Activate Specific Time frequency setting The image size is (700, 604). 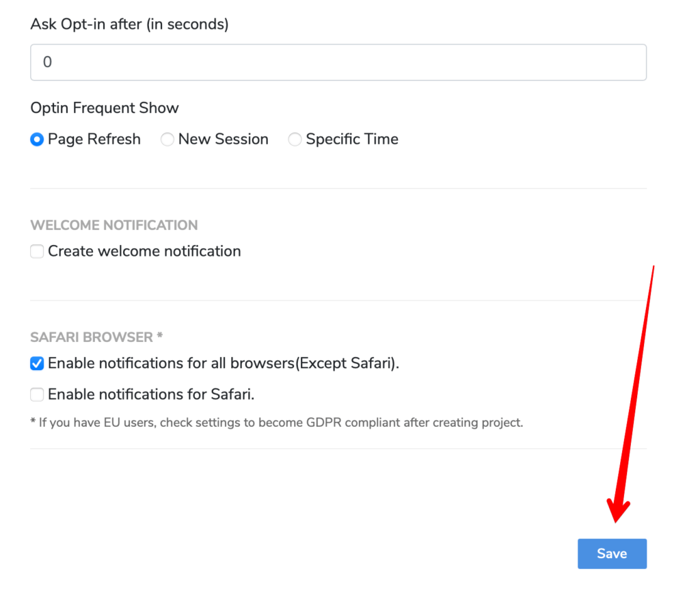pyautogui.click(x=295, y=139)
